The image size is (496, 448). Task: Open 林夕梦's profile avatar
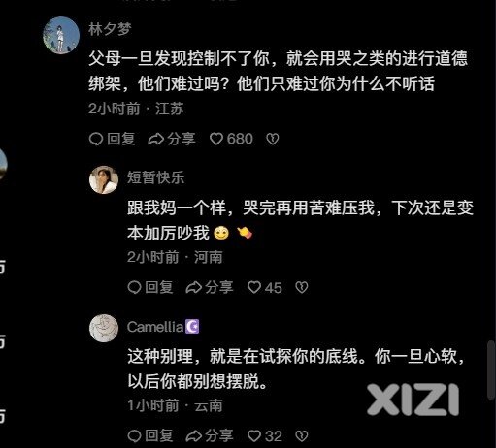tap(61, 35)
